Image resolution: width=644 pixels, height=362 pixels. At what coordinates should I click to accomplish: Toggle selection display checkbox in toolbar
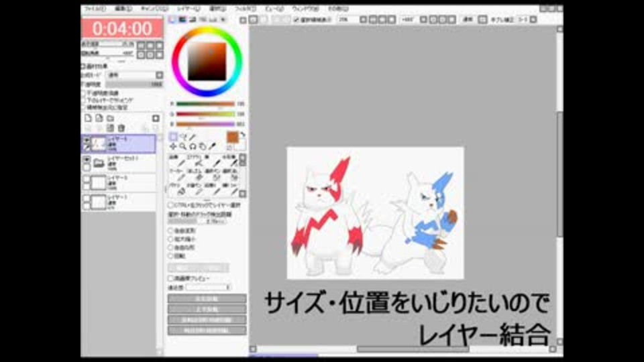tap(297, 19)
